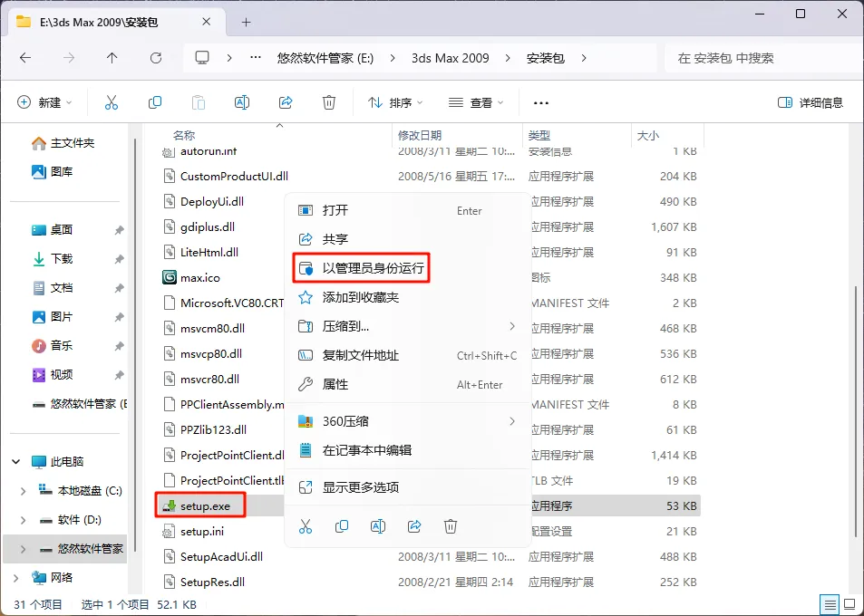864x616 pixels.
Task: Toggle the 详细信息 details pane
Action: (810, 102)
